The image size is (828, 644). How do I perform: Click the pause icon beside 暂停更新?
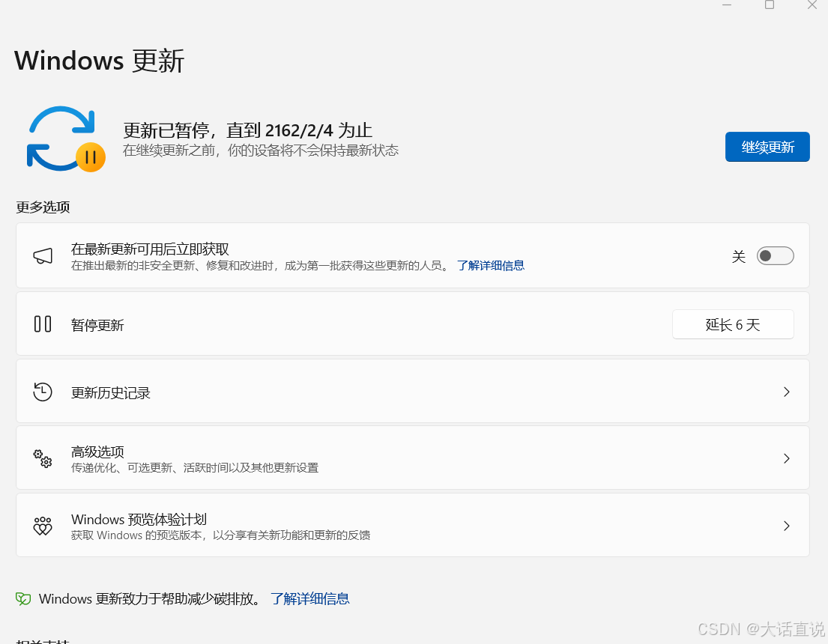point(43,323)
